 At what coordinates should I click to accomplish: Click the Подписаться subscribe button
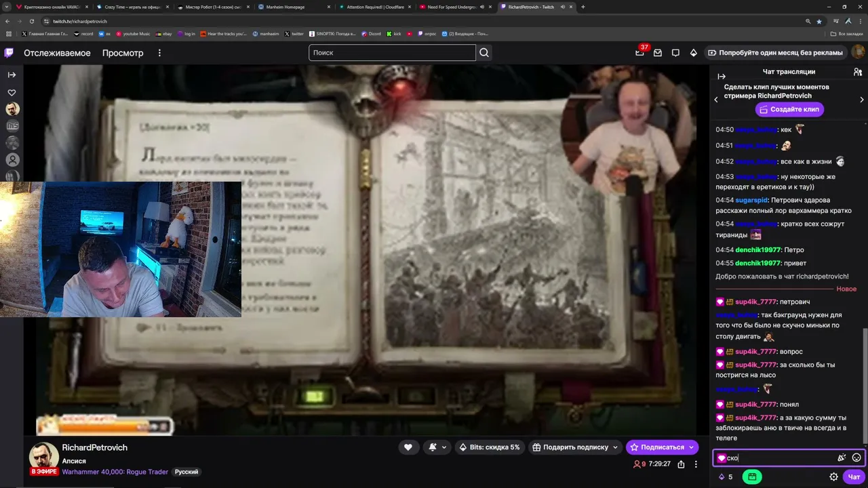[662, 447]
